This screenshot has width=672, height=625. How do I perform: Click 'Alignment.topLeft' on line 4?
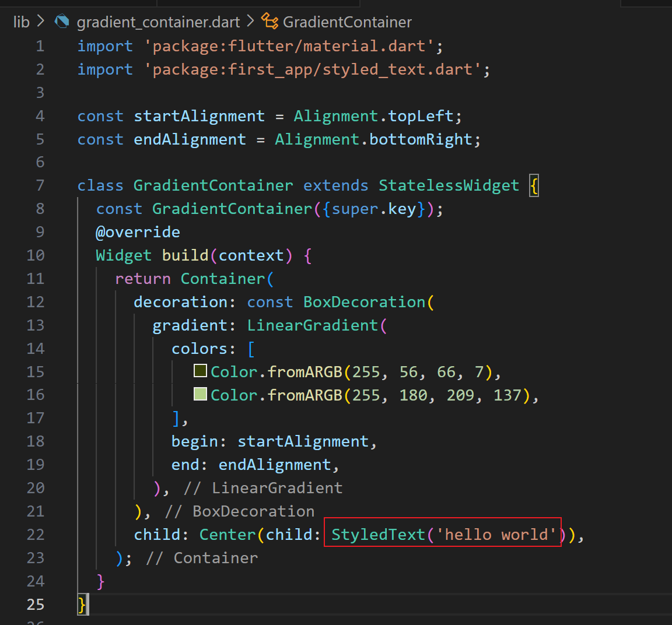tap(373, 116)
